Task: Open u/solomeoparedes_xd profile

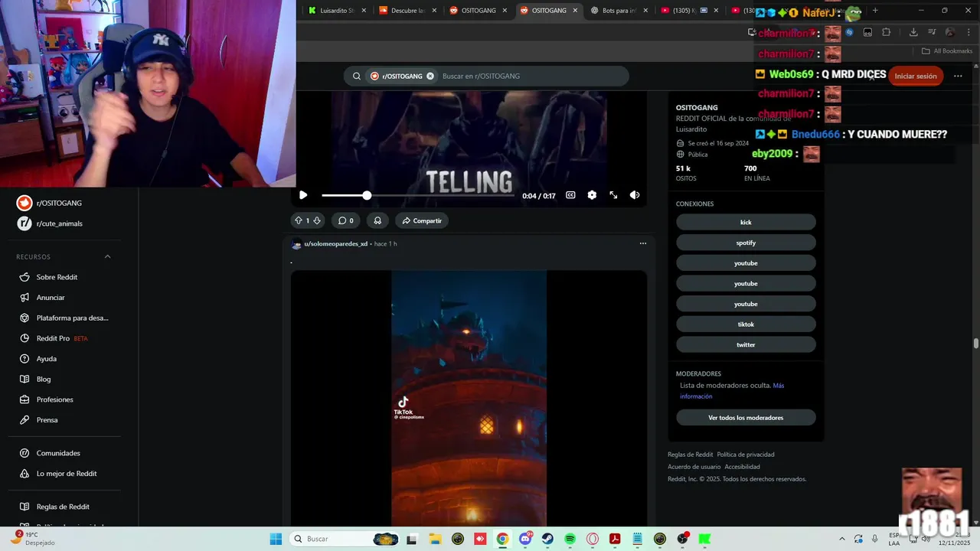Action: click(x=336, y=243)
